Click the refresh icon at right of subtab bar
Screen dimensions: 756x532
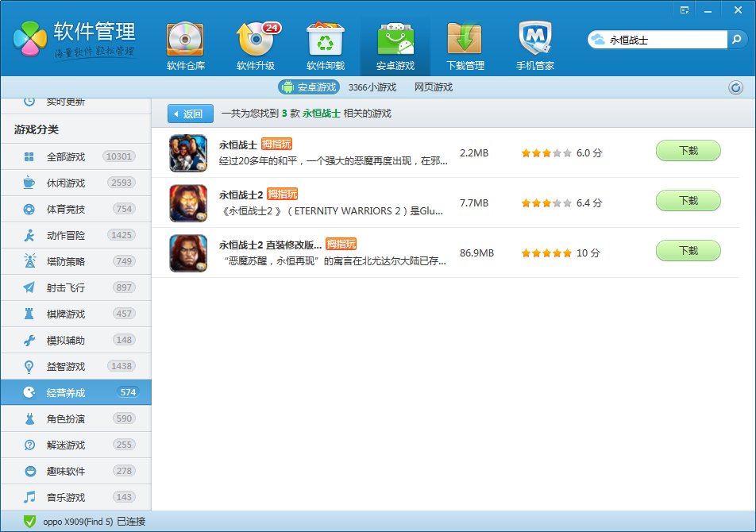[x=735, y=87]
